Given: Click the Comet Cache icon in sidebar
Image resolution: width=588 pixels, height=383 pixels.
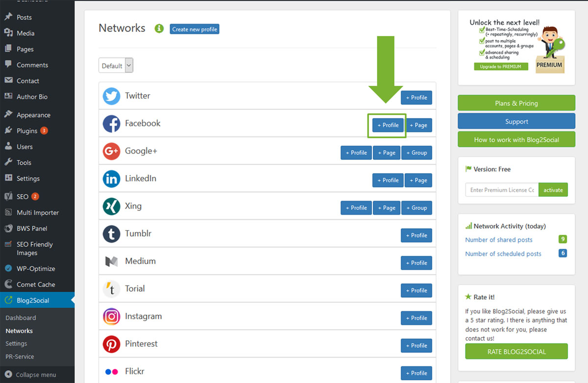Looking at the screenshot, I should (x=8, y=284).
